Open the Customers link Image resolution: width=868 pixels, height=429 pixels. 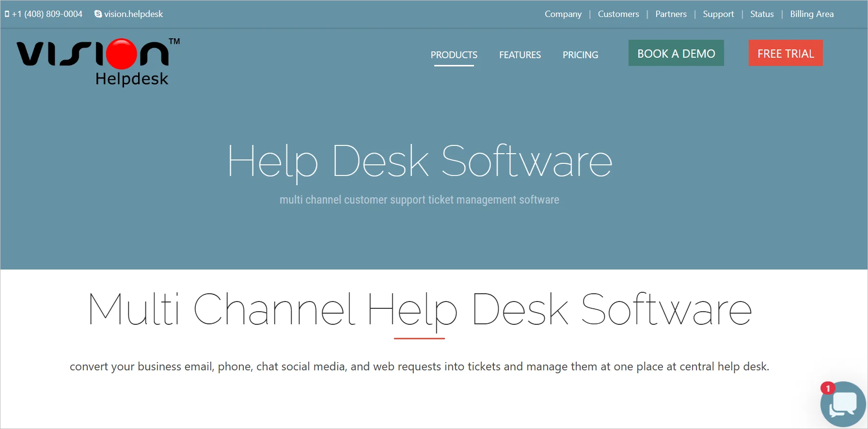tap(618, 14)
